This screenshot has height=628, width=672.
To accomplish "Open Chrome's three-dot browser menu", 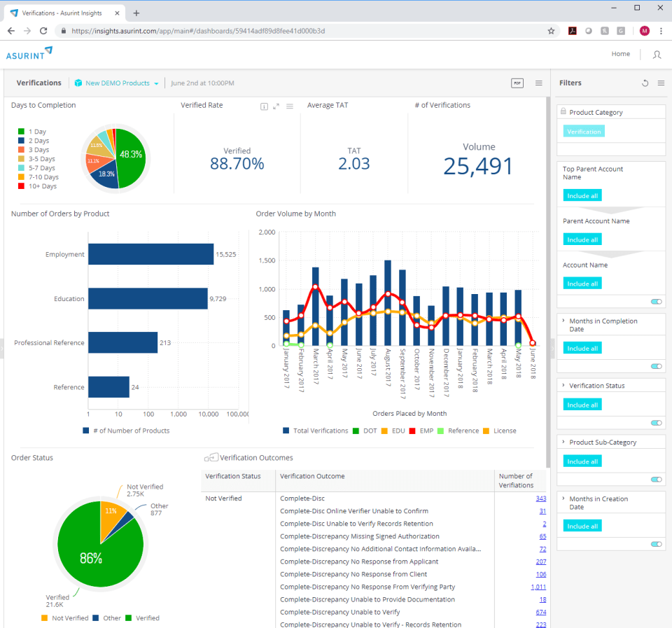I will 661,31.
